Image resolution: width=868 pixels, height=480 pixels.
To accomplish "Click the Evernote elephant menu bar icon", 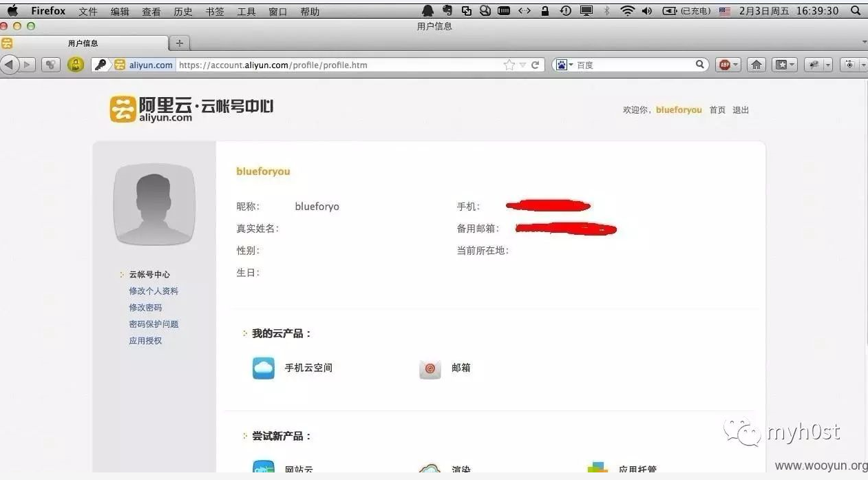I will pyautogui.click(x=447, y=10).
